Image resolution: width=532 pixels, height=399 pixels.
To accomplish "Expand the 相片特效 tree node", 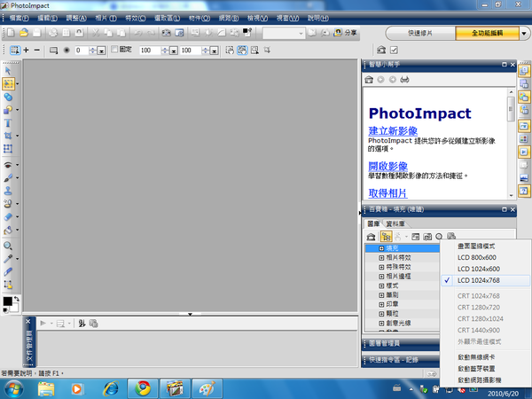I will tap(381, 258).
